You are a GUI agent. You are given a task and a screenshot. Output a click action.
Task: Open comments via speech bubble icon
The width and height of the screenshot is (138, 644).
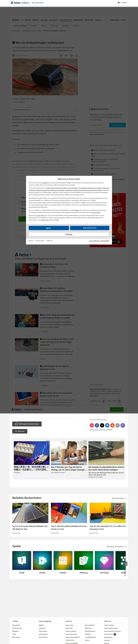[x=76, y=55]
